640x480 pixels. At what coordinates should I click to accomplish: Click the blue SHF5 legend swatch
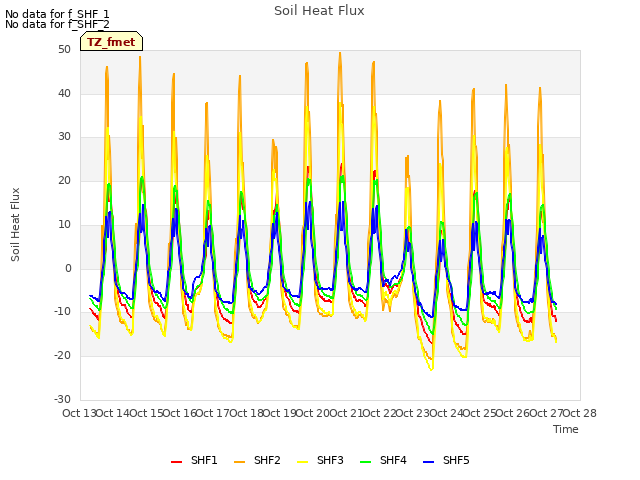(x=429, y=462)
